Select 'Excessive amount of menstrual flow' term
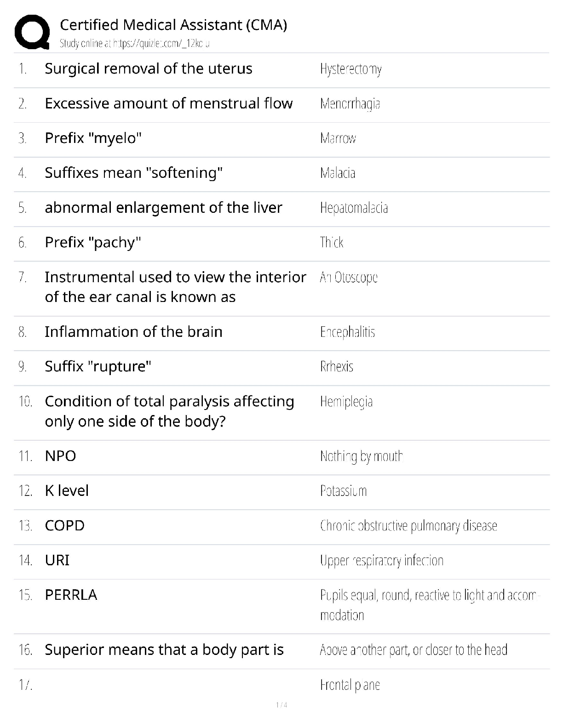This screenshot has height=728, width=563. [168, 103]
